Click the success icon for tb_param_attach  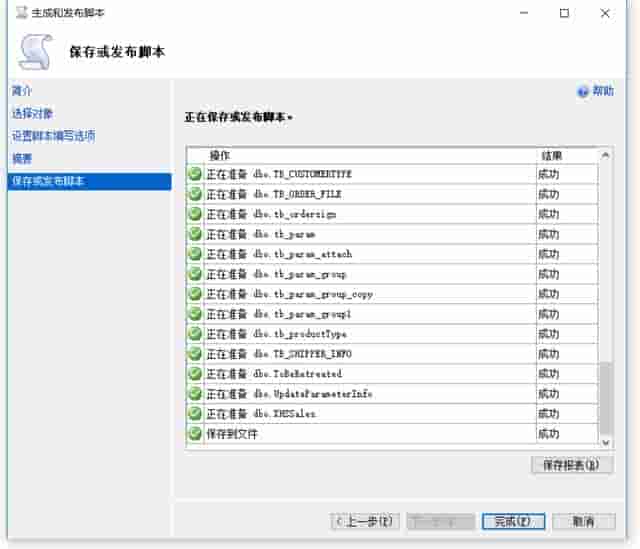tap(195, 254)
